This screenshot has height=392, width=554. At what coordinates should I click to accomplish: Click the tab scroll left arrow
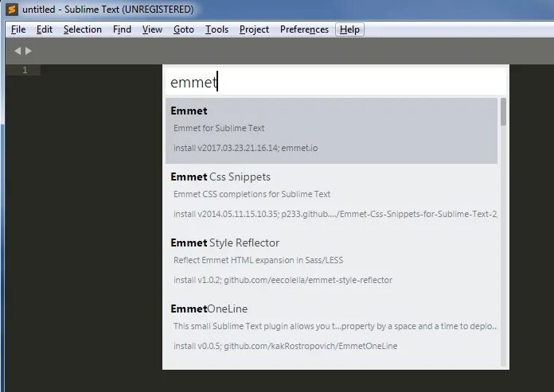click(x=18, y=51)
